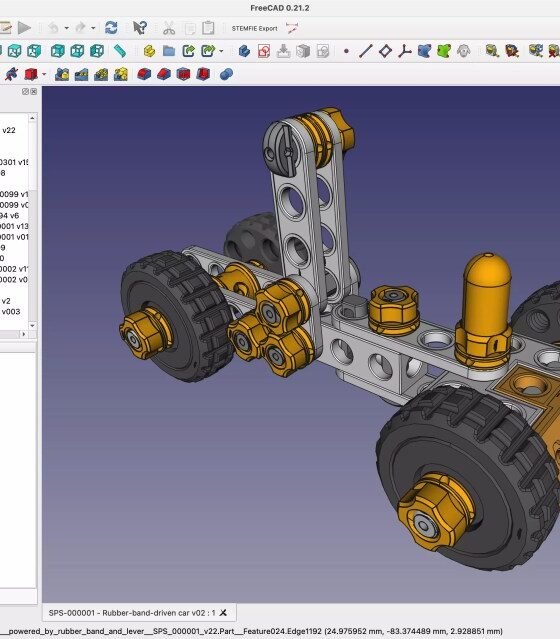Open the Undo history dropdown arrow
This screenshot has width=560, height=639.
tap(66, 28)
